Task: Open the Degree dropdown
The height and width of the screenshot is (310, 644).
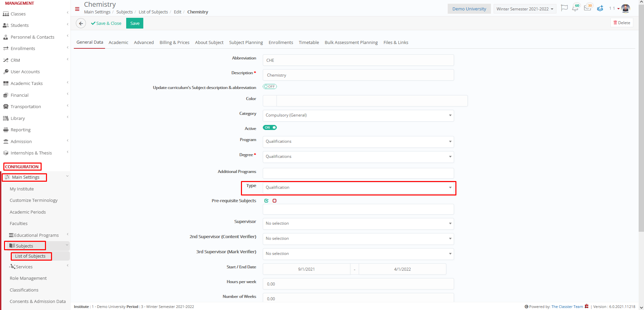Action: coord(358,157)
